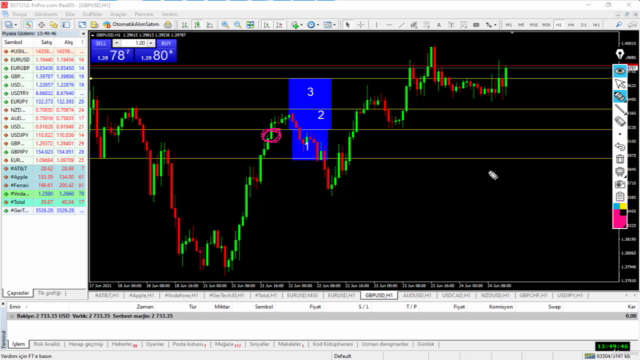Switch chart to candlestick mode

[x=197, y=25]
